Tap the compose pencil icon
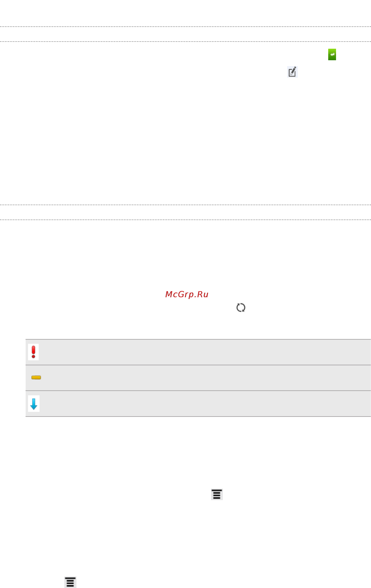 (x=292, y=72)
